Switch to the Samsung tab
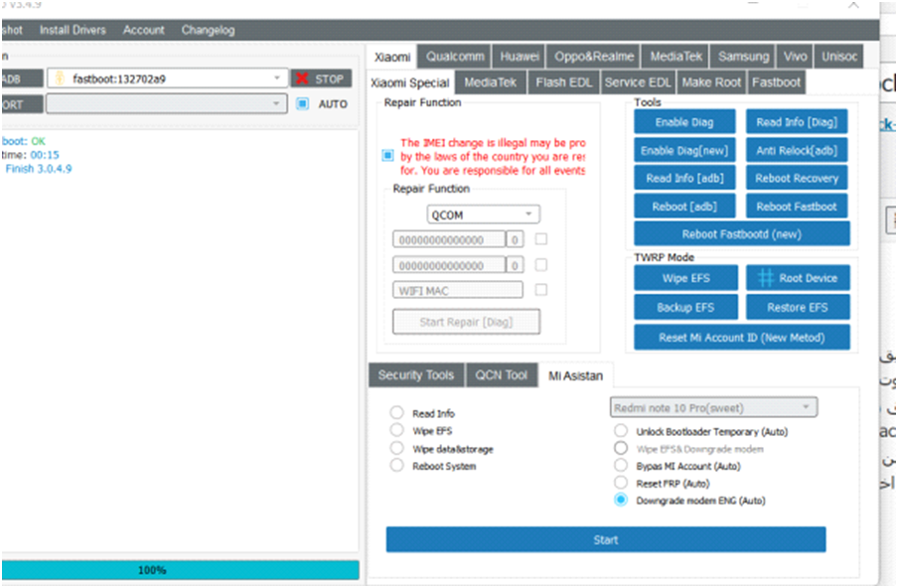898x588 pixels. pyautogui.click(x=743, y=56)
